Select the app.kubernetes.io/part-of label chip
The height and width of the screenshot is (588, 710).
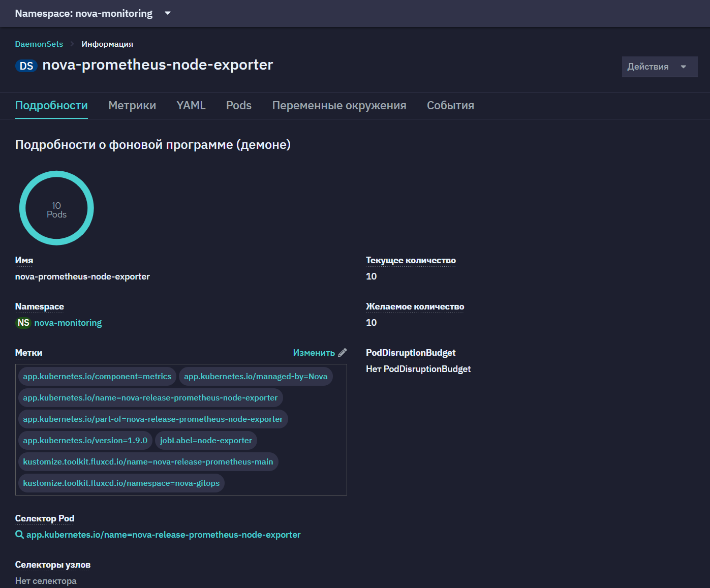(x=153, y=419)
